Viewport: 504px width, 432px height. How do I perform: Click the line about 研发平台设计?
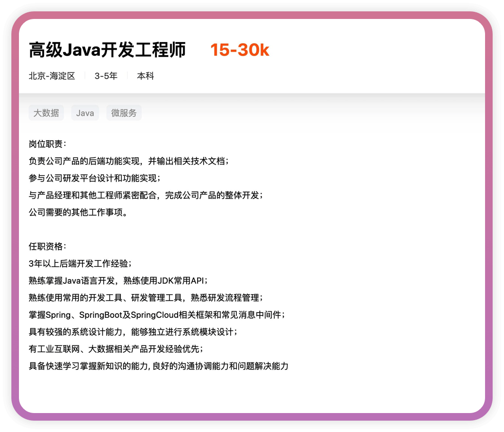pos(95,178)
